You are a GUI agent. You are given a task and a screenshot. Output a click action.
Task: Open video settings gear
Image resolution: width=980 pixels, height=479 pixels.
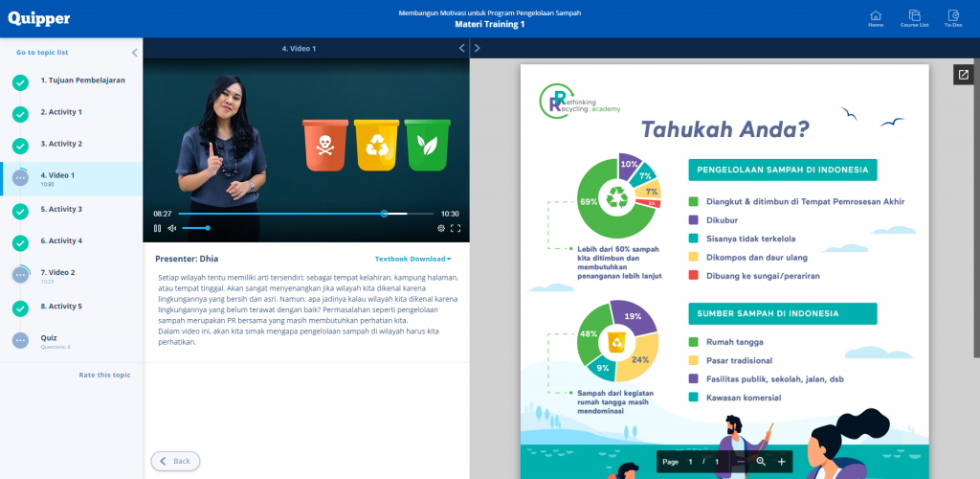point(441,228)
